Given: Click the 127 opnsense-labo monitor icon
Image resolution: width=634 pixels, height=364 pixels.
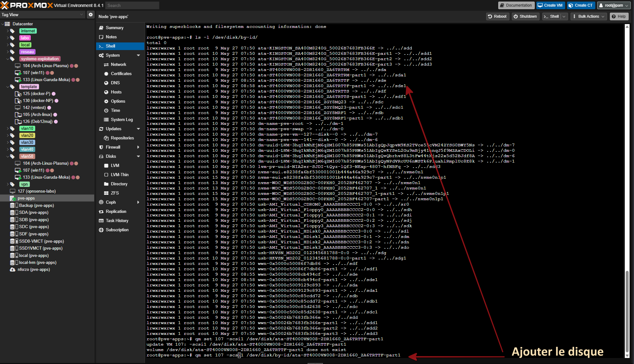Looking at the screenshot, I should point(13,191).
